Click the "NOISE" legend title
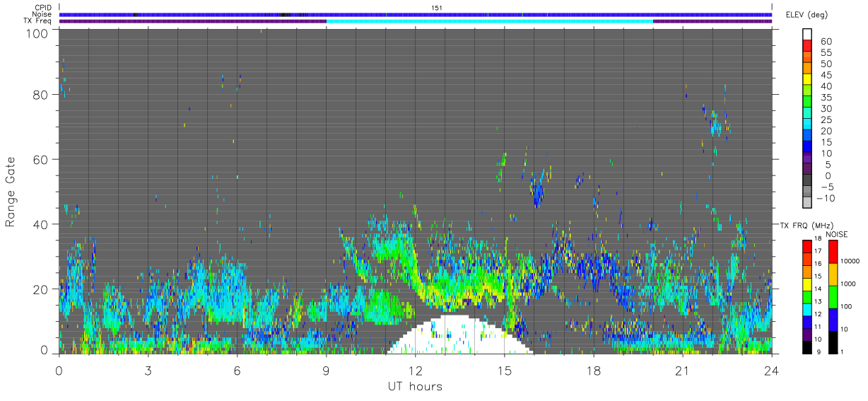The image size is (868, 401). 838,234
